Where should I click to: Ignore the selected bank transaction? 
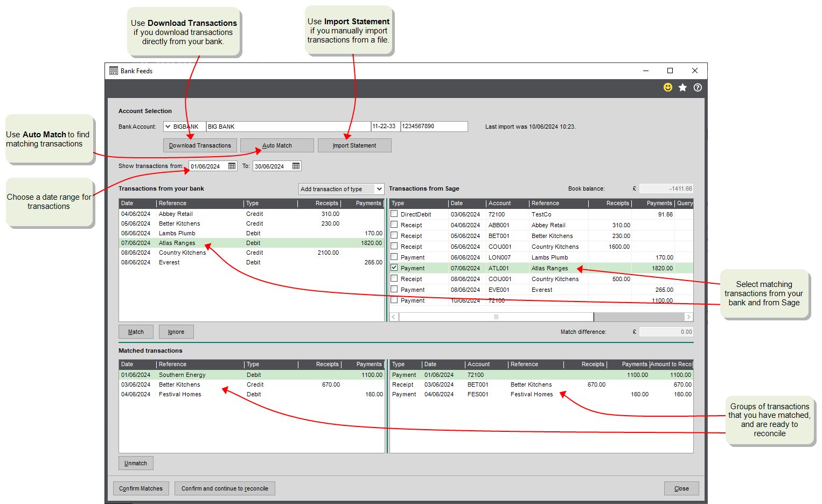pyautogui.click(x=176, y=331)
